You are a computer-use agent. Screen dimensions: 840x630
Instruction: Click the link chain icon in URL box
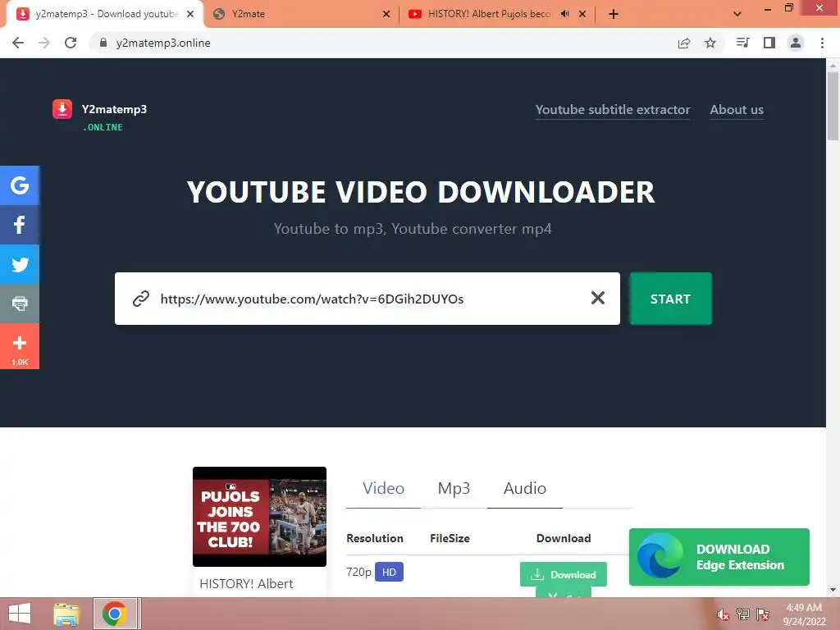coord(141,299)
